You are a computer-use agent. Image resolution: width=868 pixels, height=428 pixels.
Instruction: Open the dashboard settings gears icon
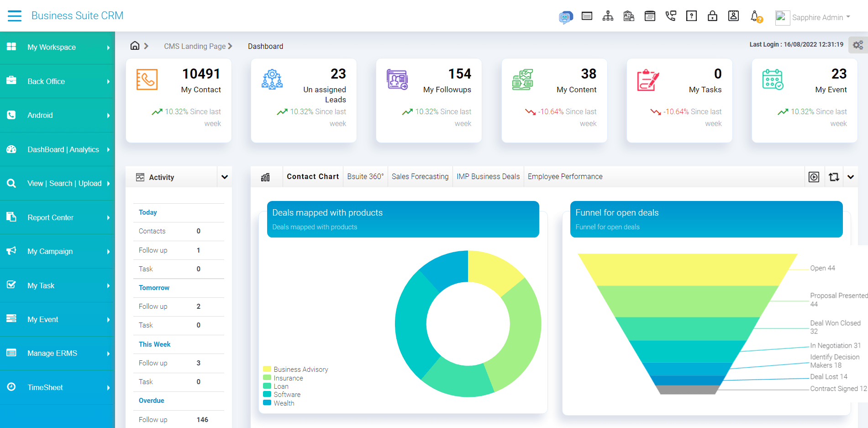click(x=858, y=45)
